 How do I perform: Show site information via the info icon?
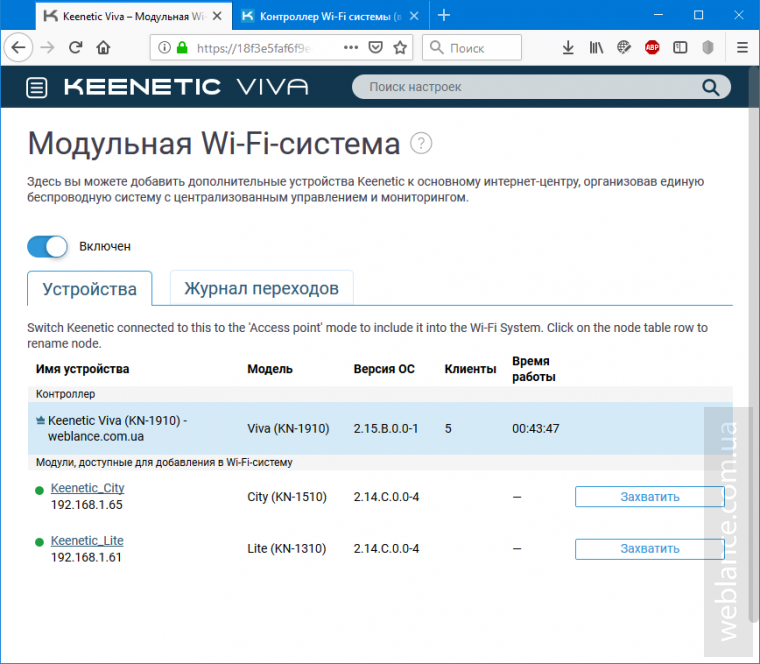(164, 47)
